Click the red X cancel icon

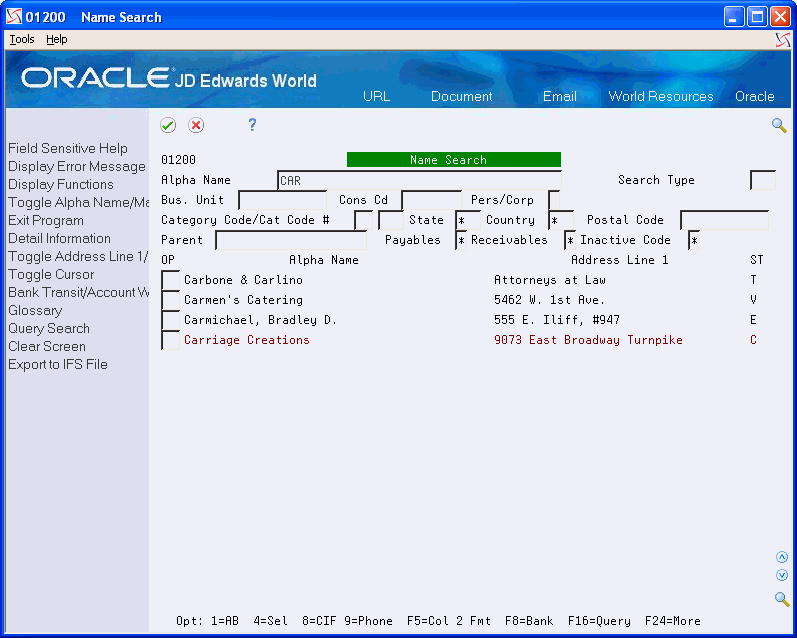(x=196, y=125)
